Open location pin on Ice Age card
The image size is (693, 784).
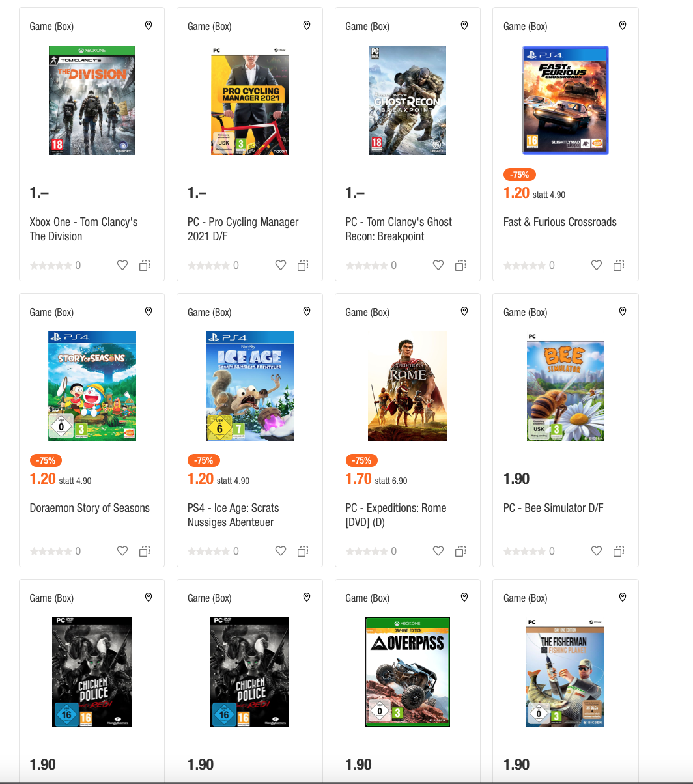307,311
